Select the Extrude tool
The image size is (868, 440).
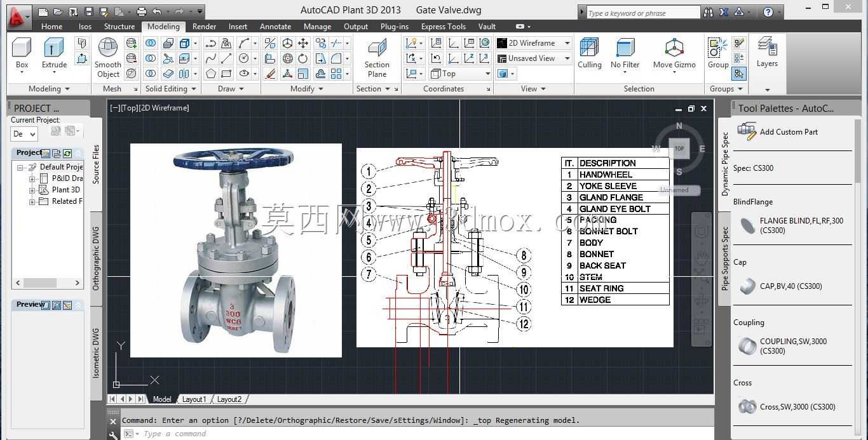[x=54, y=53]
